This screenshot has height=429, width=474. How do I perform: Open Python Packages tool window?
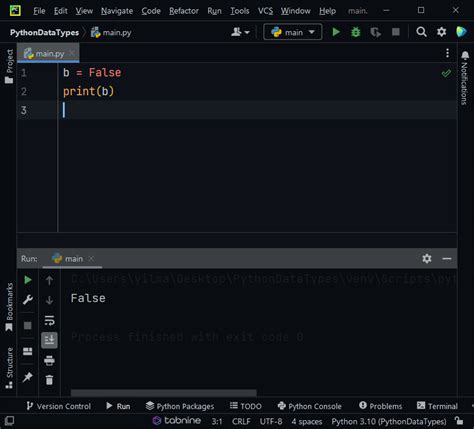tap(180, 406)
